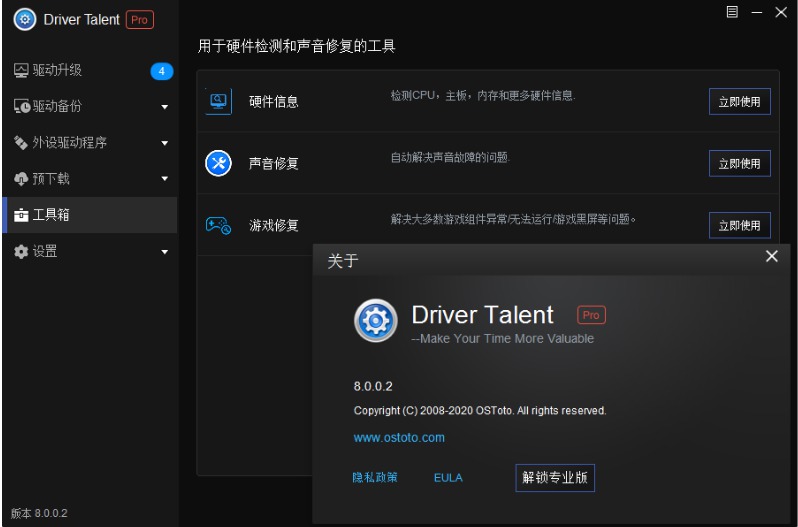Open the 隐私政策 link
Image resolution: width=798 pixels, height=527 pixels.
pos(375,478)
